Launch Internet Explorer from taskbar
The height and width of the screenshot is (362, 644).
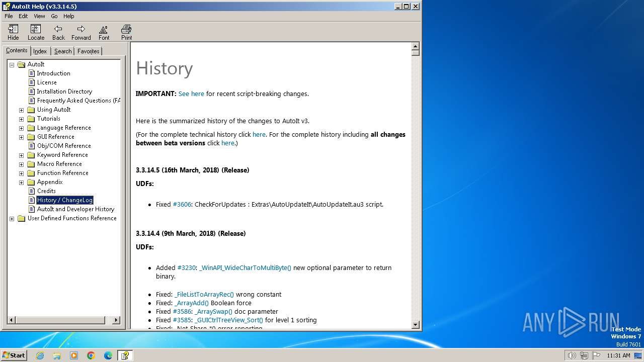[40, 355]
